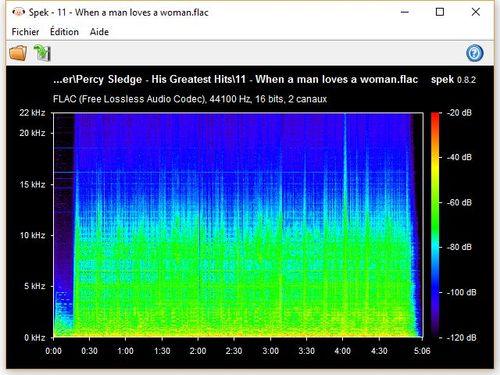Screen dimensions: 500x375
Task: Click the 10 kHz frequency label
Action: (x=32, y=235)
